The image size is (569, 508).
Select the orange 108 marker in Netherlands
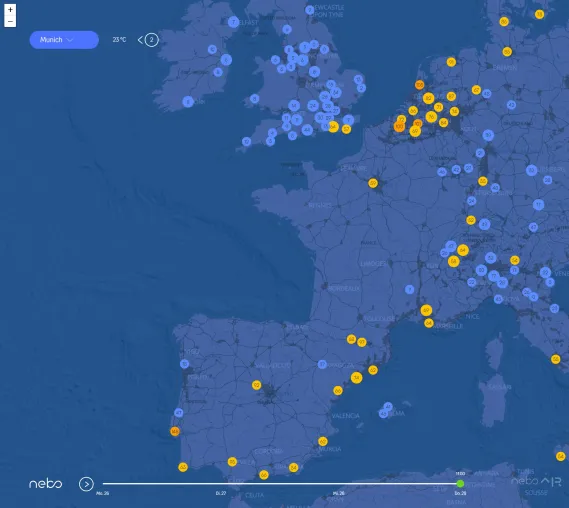tap(419, 85)
